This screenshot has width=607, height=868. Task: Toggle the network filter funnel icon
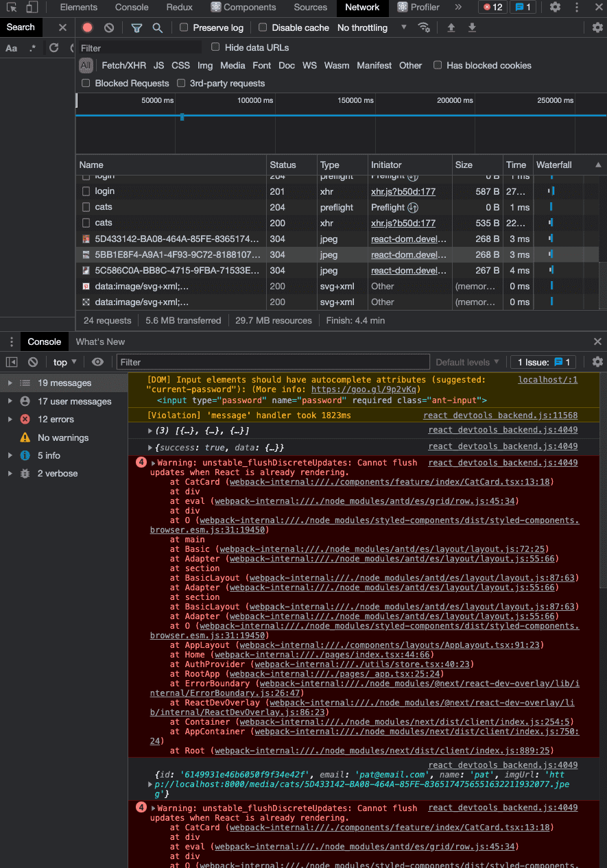pyautogui.click(x=136, y=28)
